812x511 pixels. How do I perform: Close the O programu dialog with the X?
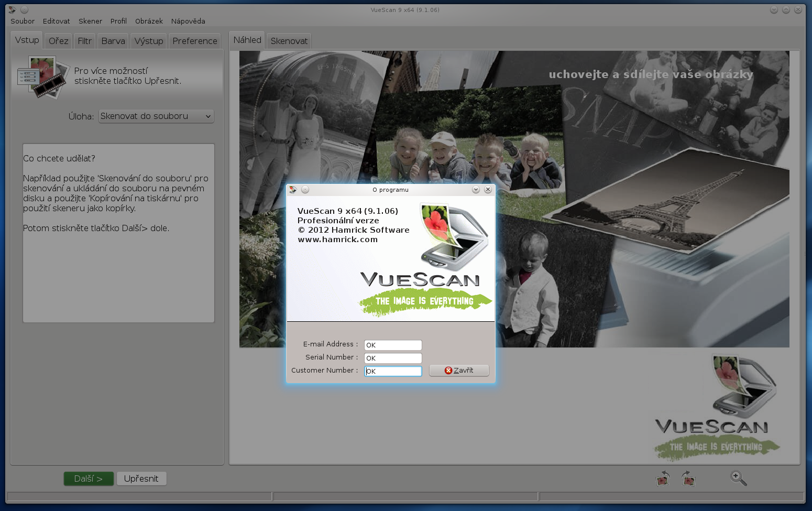(488, 190)
